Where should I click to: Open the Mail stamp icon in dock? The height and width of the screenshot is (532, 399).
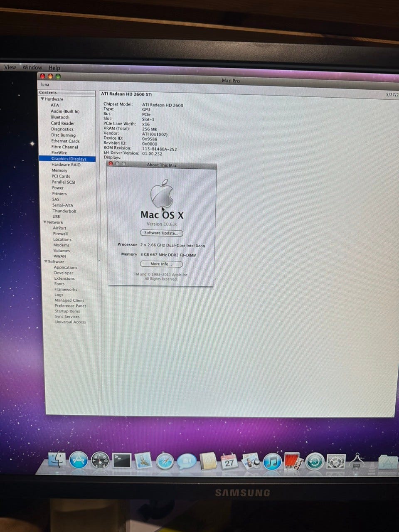(x=143, y=461)
